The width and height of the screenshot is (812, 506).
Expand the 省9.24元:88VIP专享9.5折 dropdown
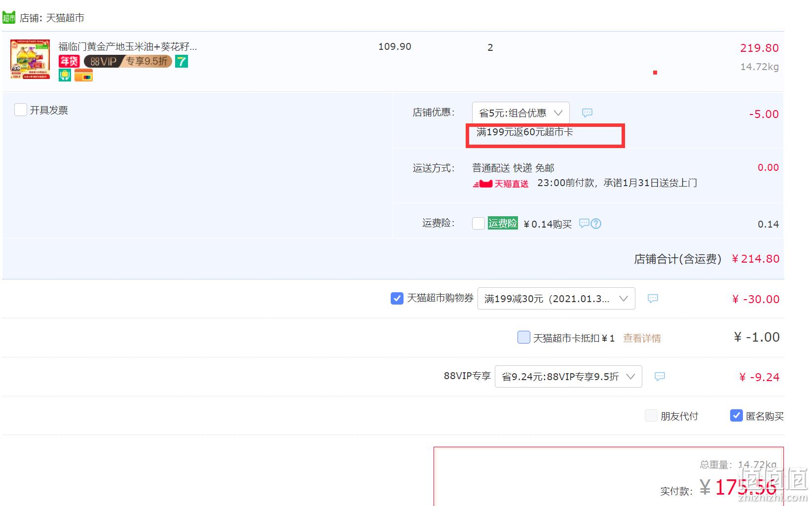(568, 376)
